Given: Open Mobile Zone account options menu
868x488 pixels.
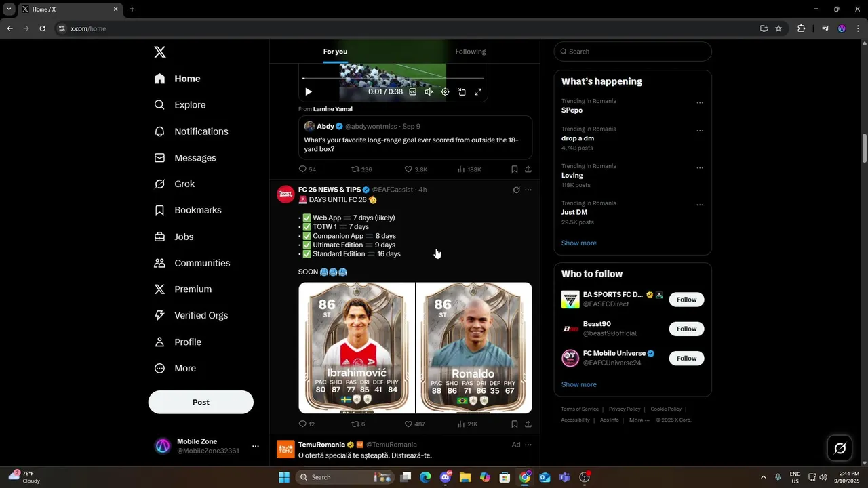Looking at the screenshot, I should pyautogui.click(x=256, y=446).
